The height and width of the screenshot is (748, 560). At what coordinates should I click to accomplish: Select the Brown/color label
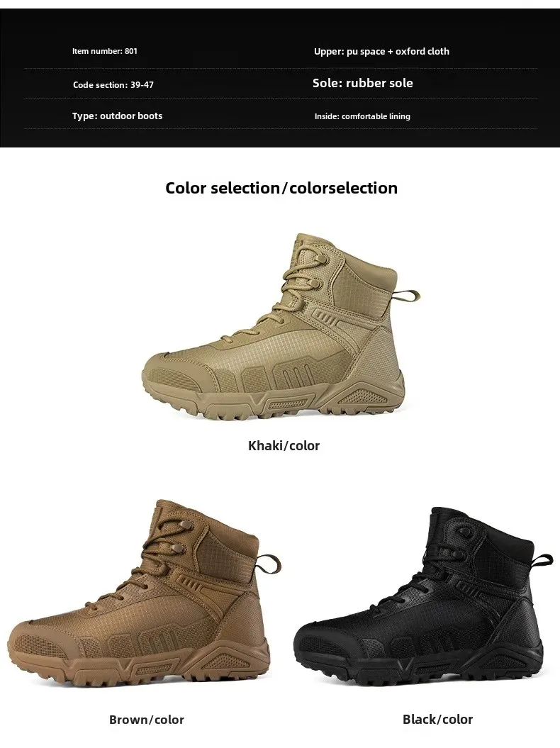(x=147, y=720)
